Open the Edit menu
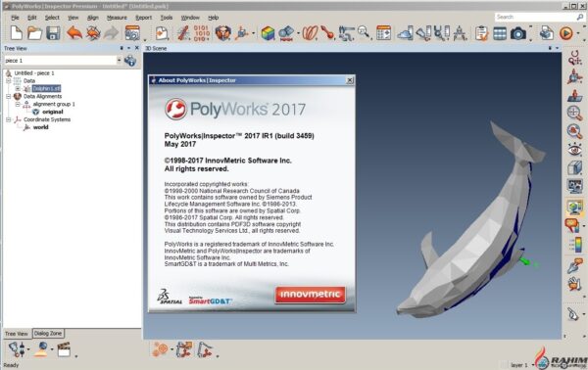 (32, 18)
